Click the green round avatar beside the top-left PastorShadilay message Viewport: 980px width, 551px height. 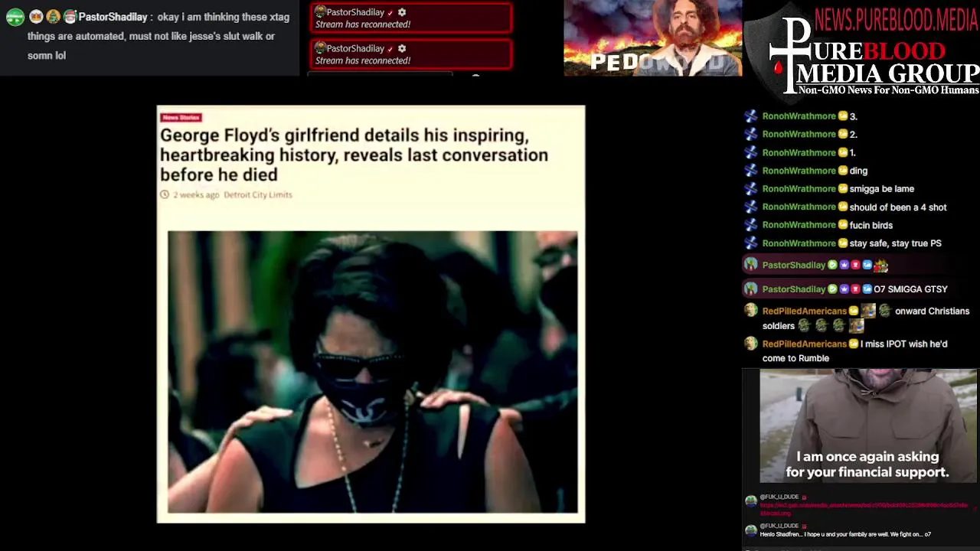coord(15,17)
